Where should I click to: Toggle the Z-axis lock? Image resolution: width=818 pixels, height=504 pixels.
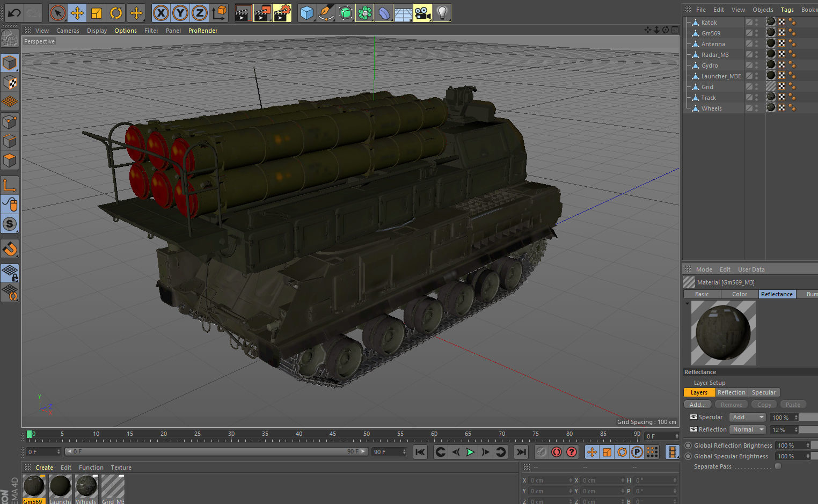[200, 13]
